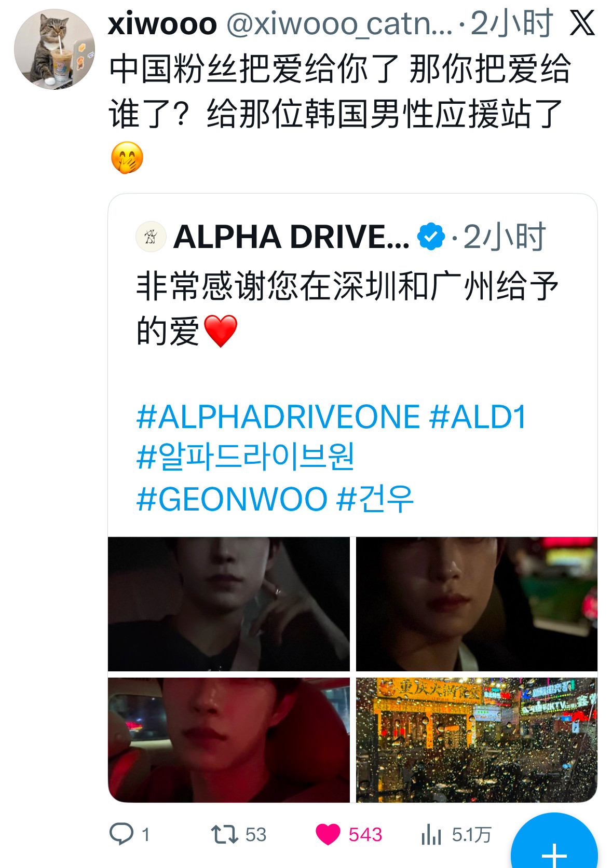Toggle the pink heart like button

click(328, 834)
